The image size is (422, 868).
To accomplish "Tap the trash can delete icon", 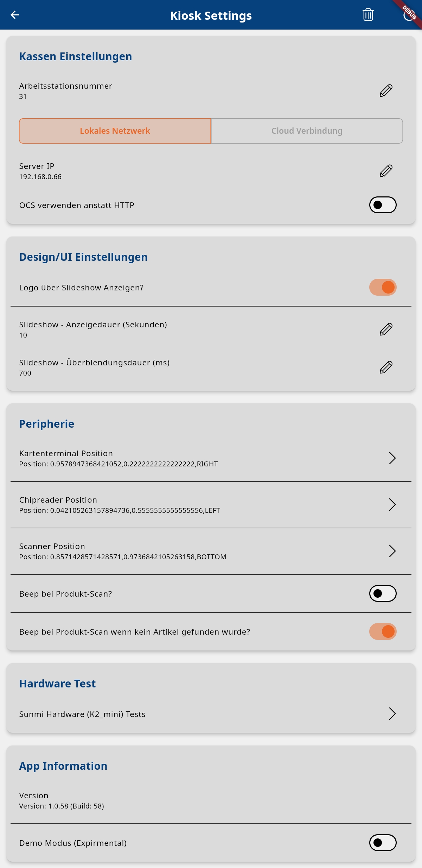I will 368,15.
